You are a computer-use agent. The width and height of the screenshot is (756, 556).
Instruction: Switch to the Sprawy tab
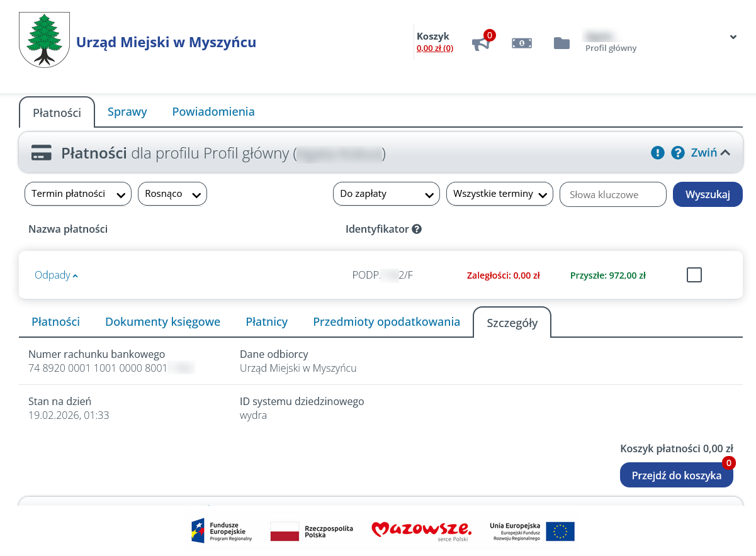coord(127,112)
